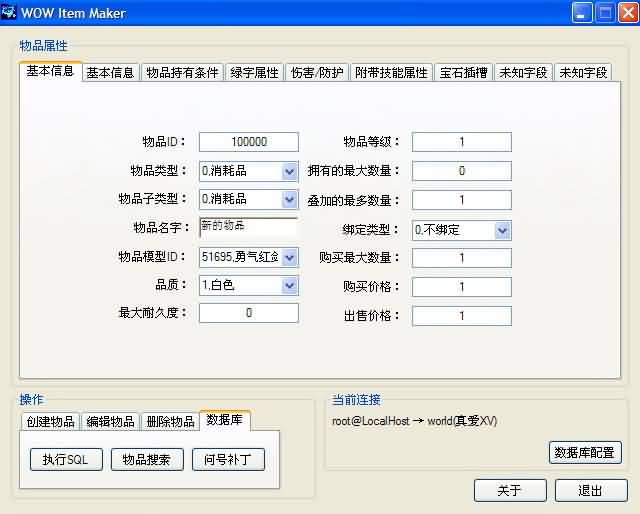This screenshot has width=640, height=514.
Task: Open the 附带技能属性 tab
Action: pyautogui.click(x=391, y=73)
